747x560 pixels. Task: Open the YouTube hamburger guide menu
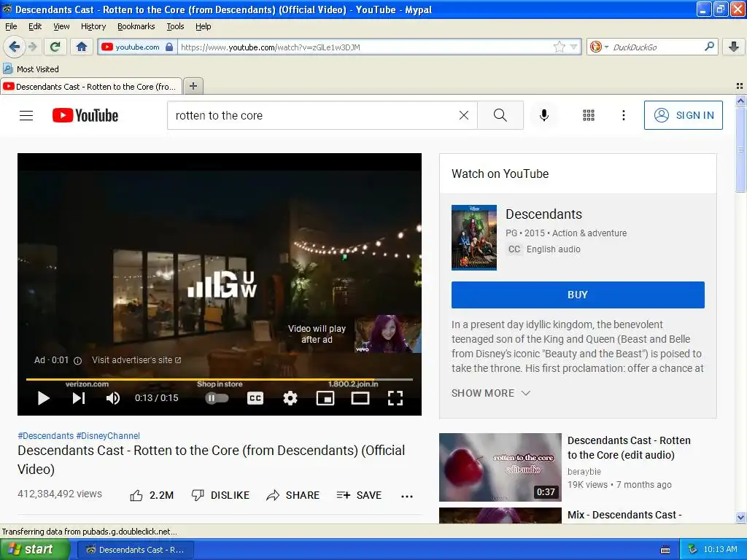tap(26, 115)
